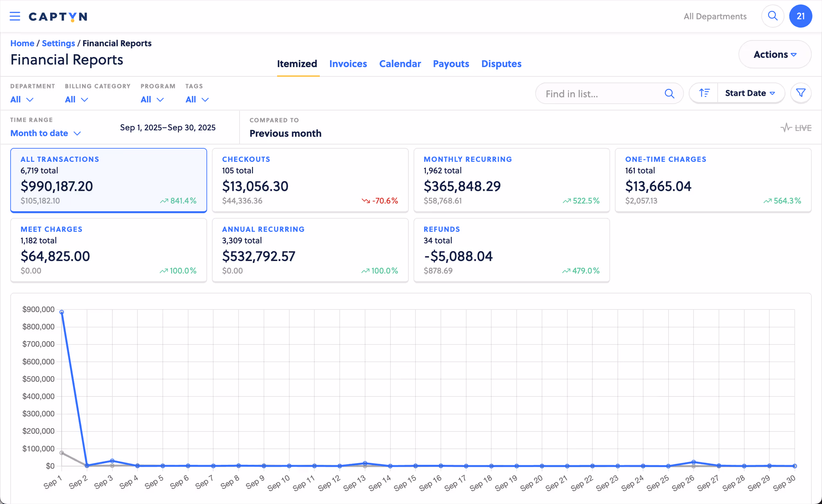Open the Month to date time range dropdown
Screen dimensions: 822x504
point(45,133)
